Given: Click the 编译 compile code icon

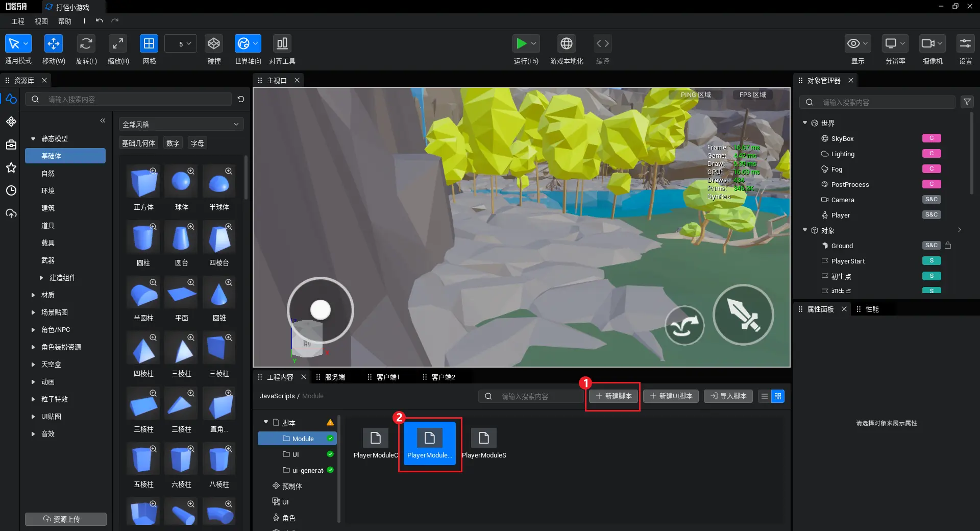Looking at the screenshot, I should (603, 43).
